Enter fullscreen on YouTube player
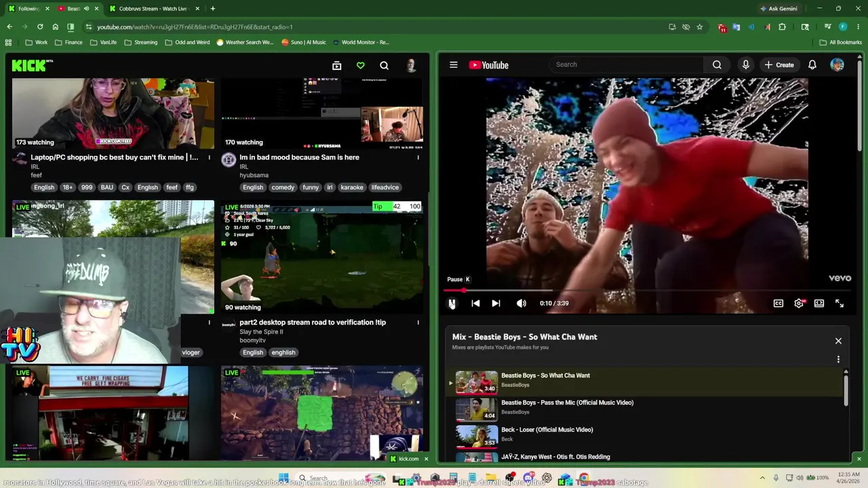Image resolution: width=868 pixels, height=488 pixels. point(840,304)
